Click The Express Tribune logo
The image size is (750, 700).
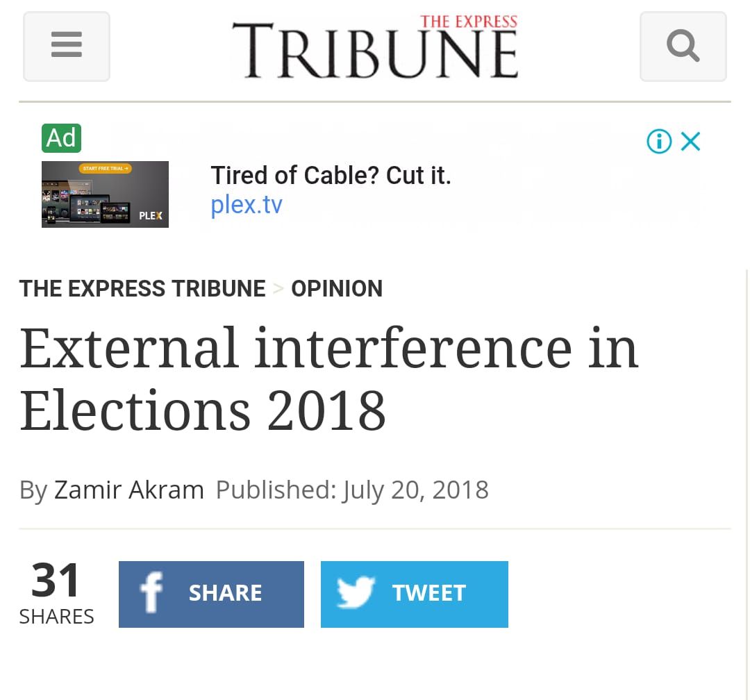coord(375,47)
